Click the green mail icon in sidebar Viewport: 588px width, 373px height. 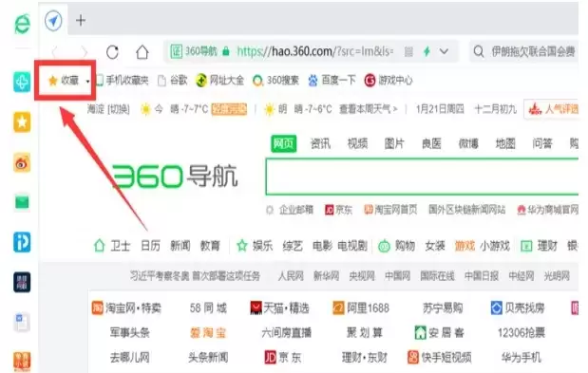click(22, 202)
